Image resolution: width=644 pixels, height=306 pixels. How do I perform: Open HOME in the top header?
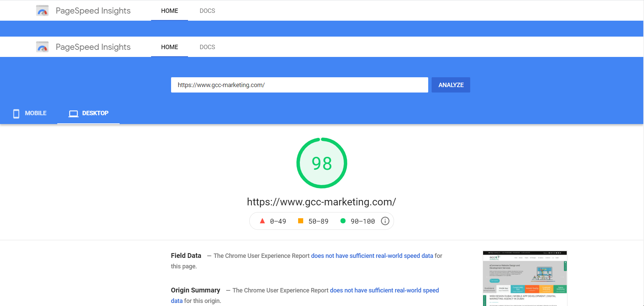(169, 11)
